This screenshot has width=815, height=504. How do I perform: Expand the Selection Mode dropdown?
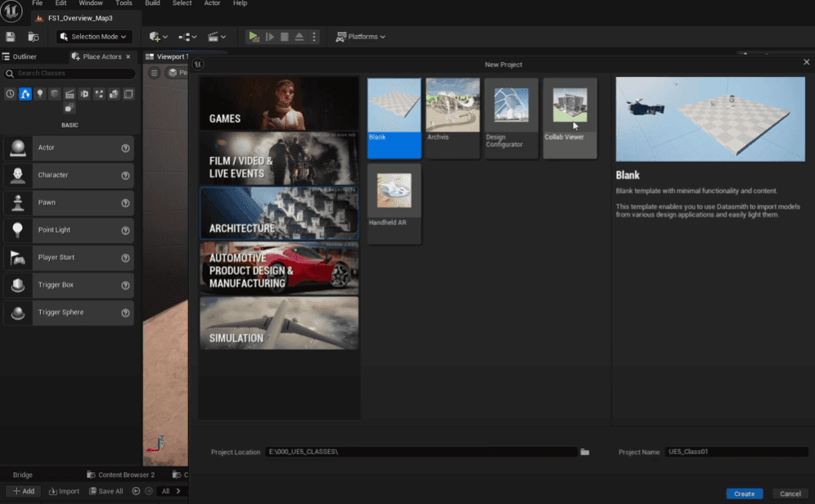tap(93, 36)
